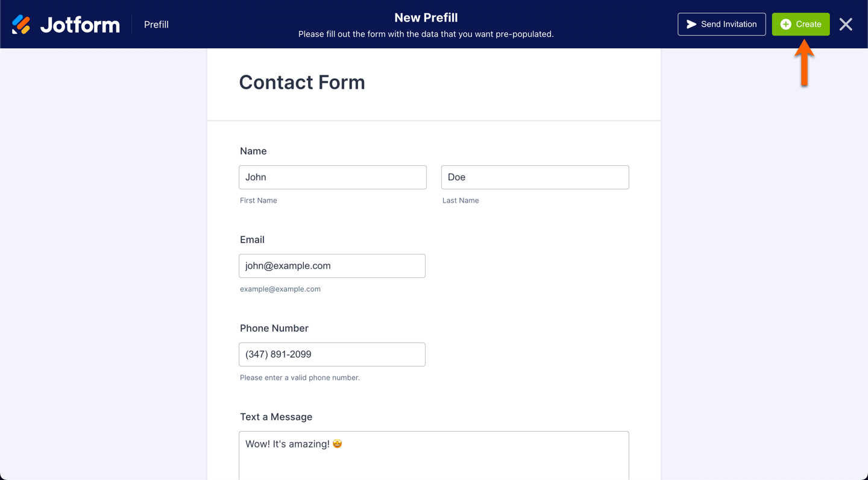The width and height of the screenshot is (868, 480).
Task: Click the star-eyes emoji in the message
Action: pos(338,444)
